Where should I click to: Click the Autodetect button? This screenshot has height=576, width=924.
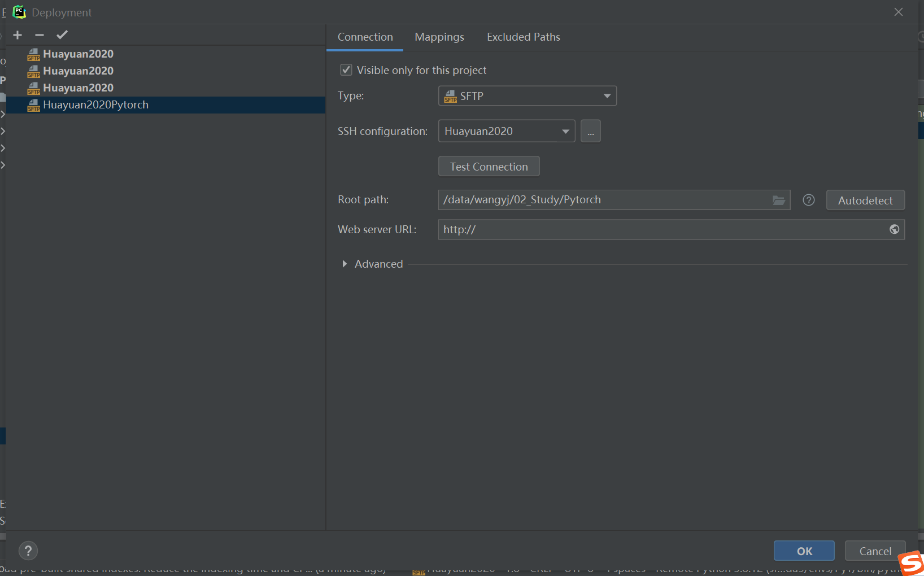(x=865, y=200)
